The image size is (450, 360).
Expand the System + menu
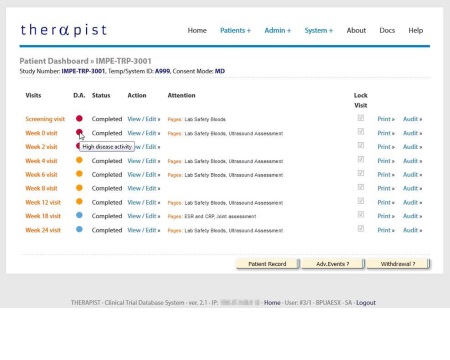pos(319,30)
